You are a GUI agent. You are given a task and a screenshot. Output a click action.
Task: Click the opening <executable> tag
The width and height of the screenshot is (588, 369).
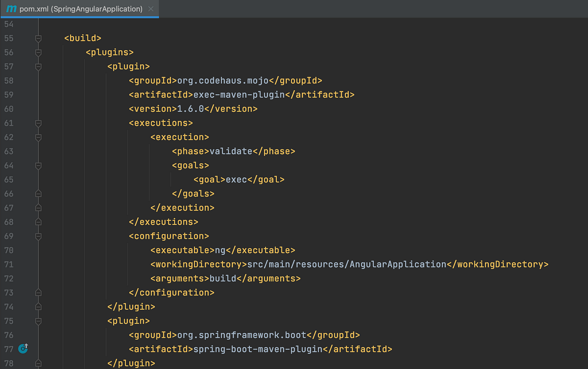pyautogui.click(x=182, y=250)
